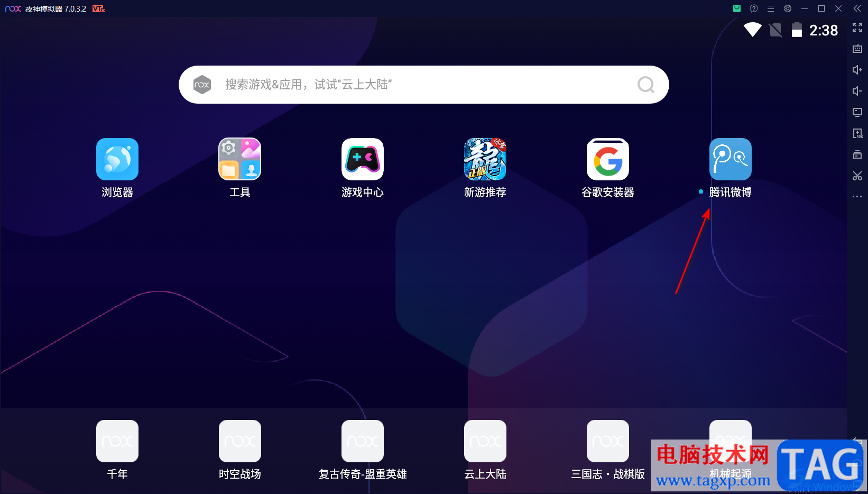Open the 浏览器 browser app

point(117,159)
